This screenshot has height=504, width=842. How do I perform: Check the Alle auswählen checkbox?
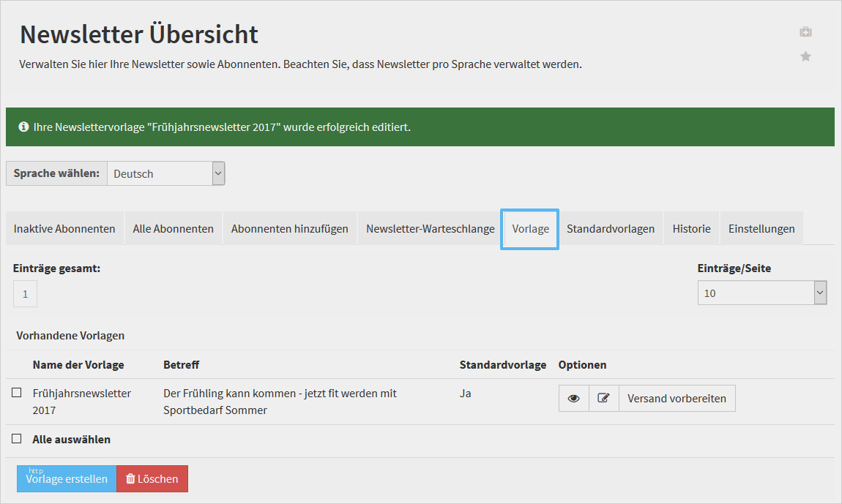17,439
